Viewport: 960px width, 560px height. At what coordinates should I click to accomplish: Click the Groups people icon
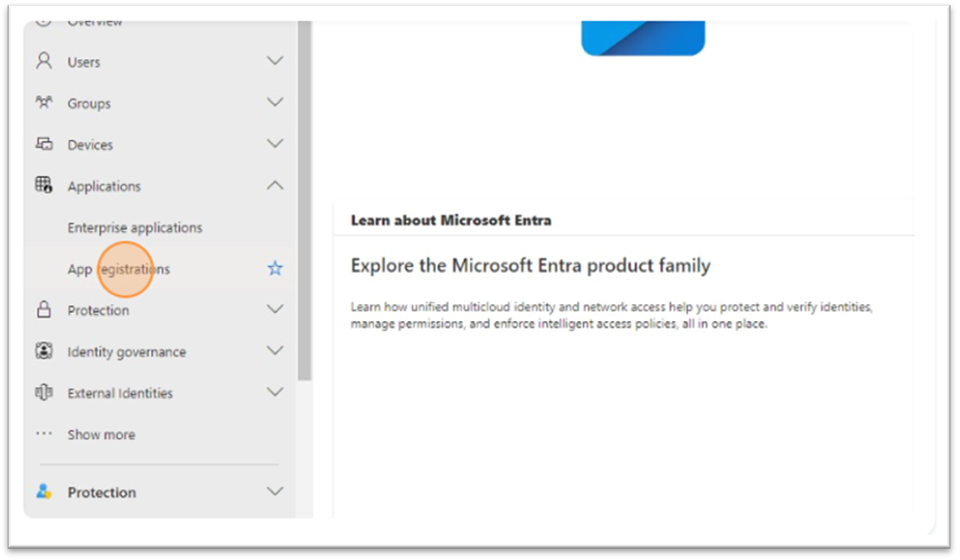coord(44,103)
